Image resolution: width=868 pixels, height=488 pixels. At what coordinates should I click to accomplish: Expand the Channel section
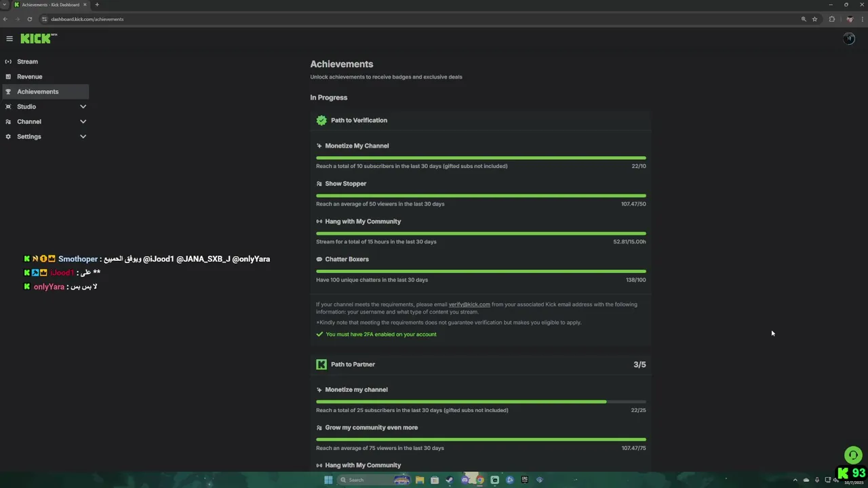[83, 121]
